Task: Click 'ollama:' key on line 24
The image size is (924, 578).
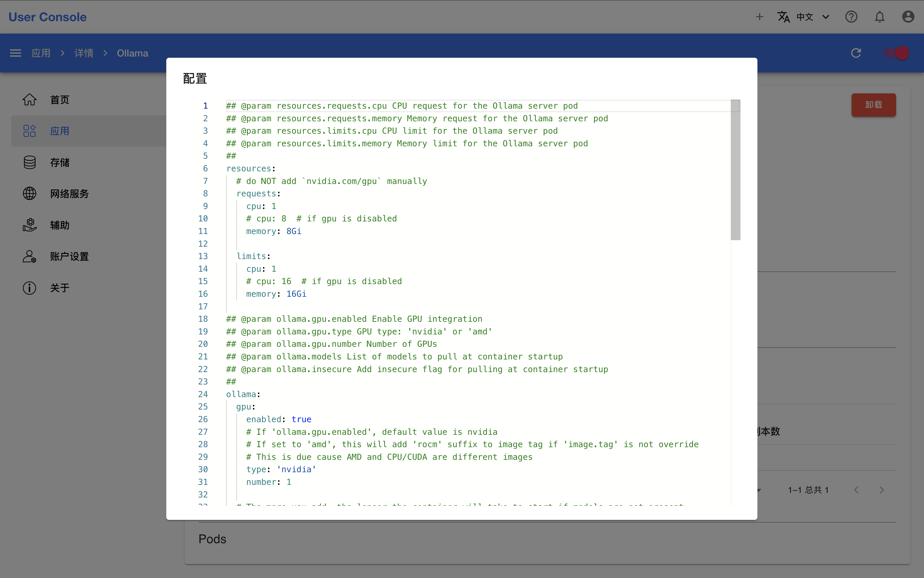Action: [243, 394]
